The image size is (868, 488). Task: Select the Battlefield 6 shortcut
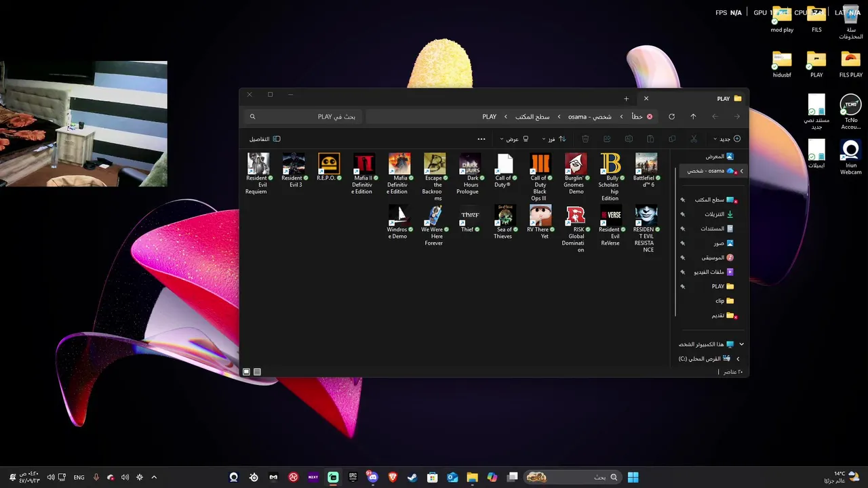(x=646, y=170)
